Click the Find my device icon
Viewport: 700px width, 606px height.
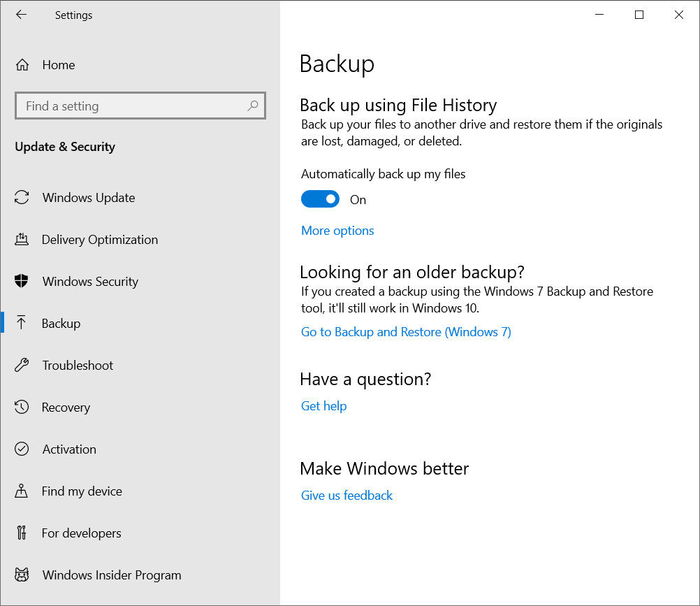(x=22, y=491)
